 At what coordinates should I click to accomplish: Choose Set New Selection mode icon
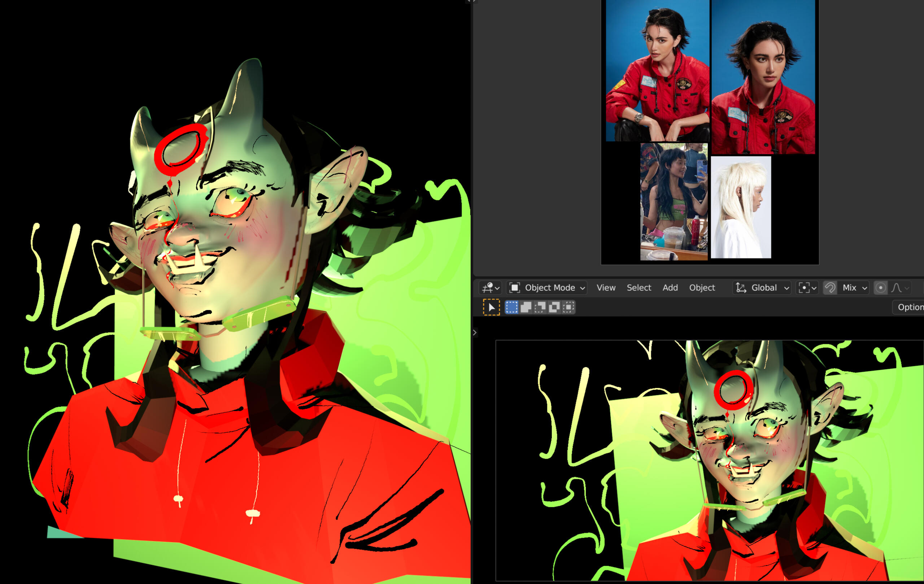click(x=511, y=308)
